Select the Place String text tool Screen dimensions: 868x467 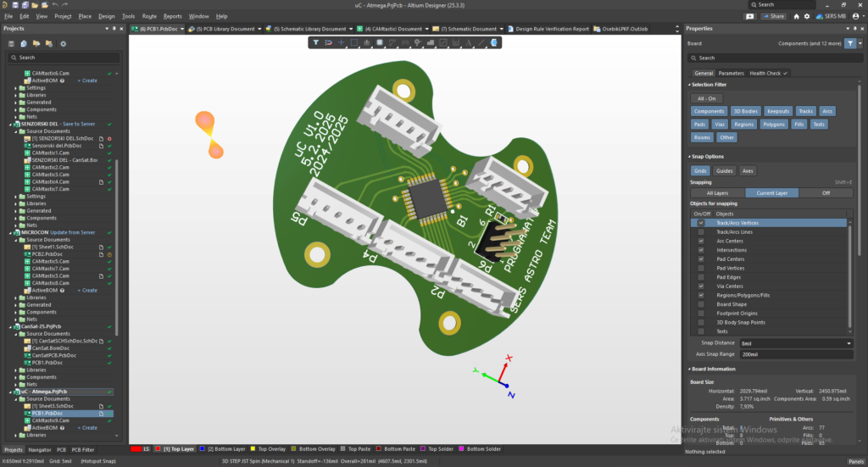(469, 42)
